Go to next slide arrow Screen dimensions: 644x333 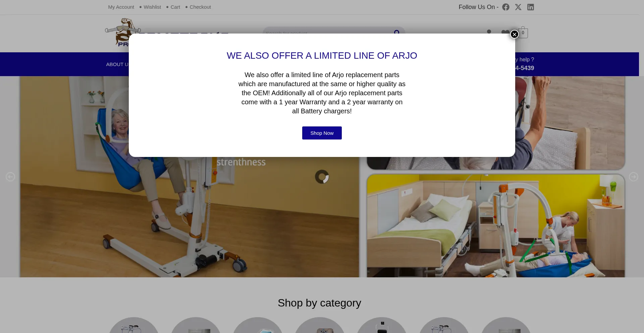[633, 177]
